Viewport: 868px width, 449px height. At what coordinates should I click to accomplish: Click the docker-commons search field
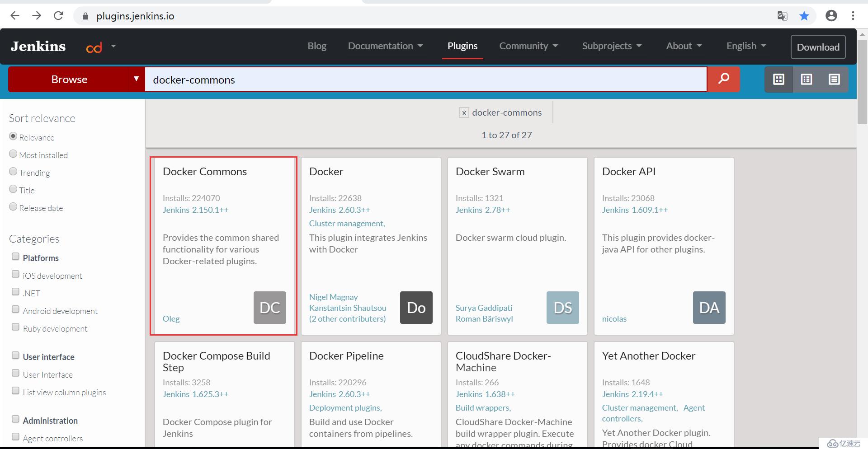click(425, 80)
